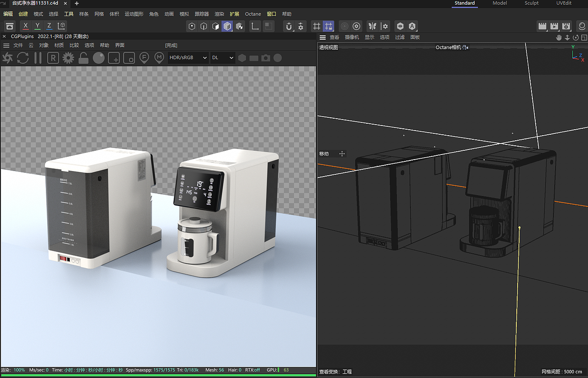Toggle the Octane camera lock icon
The height and width of the screenshot is (378, 588).
pos(83,58)
